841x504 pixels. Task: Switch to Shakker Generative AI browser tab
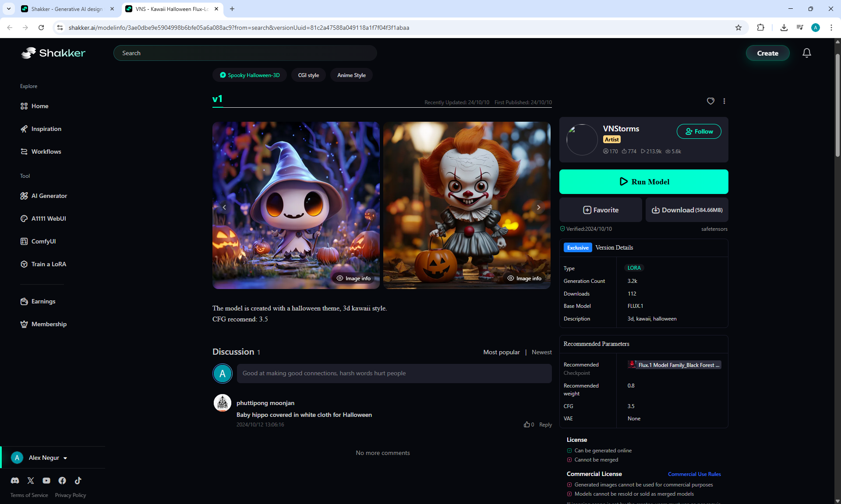click(67, 9)
